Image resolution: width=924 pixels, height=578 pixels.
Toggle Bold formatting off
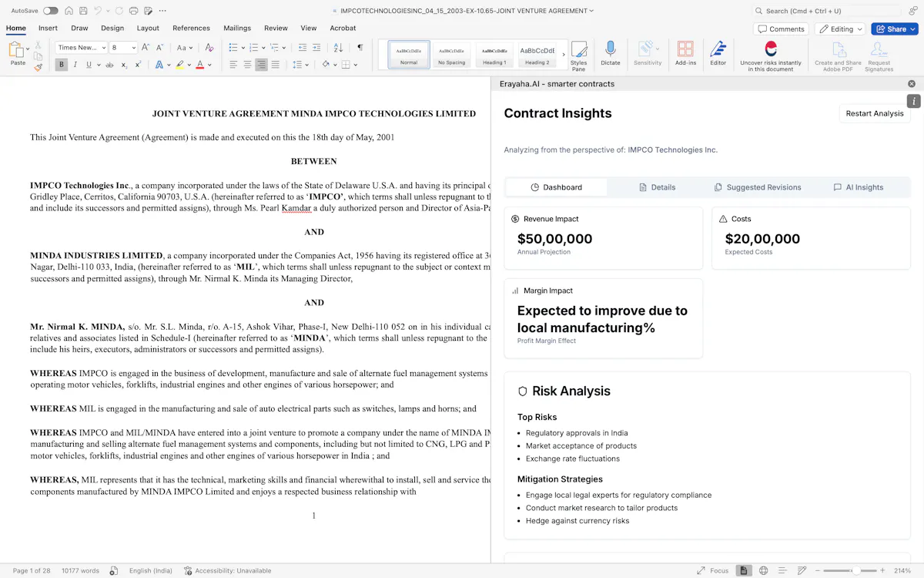click(x=61, y=65)
